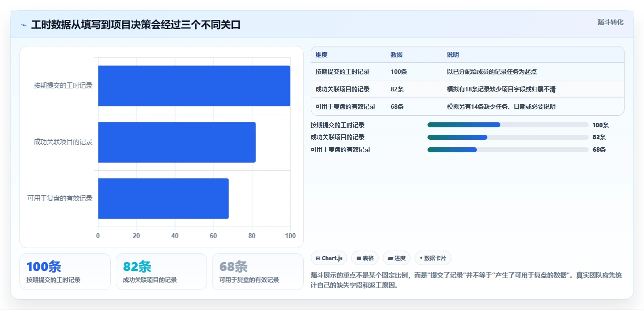The height and width of the screenshot is (310, 644).
Task: Click the 数据 table column header
Action: [x=397, y=55]
